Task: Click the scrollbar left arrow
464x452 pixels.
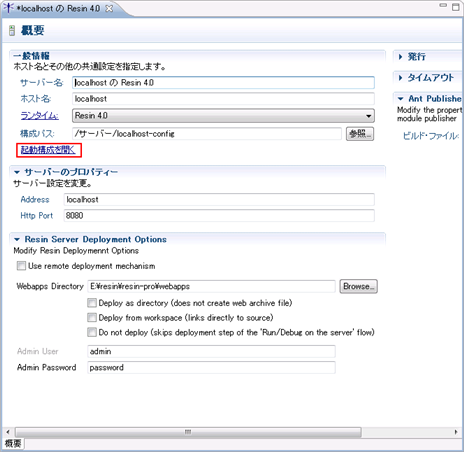Action: coord(8,432)
